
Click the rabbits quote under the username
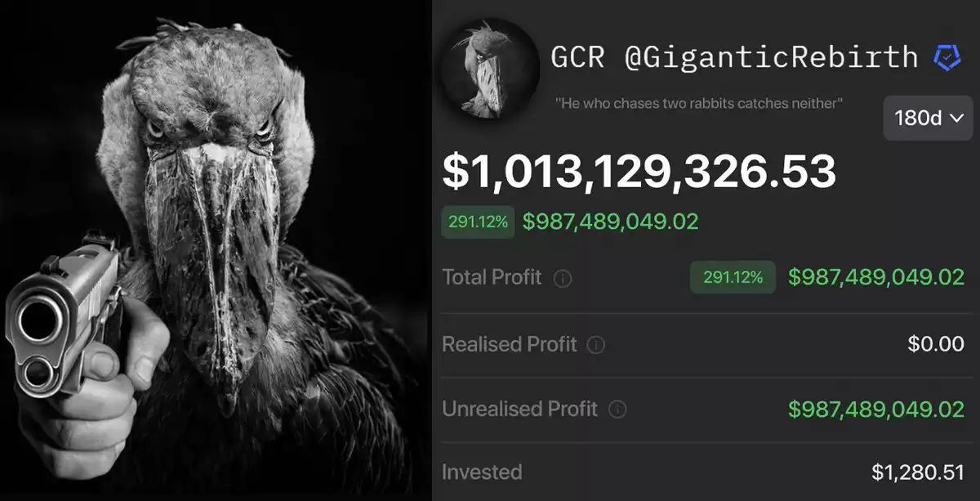click(x=699, y=103)
